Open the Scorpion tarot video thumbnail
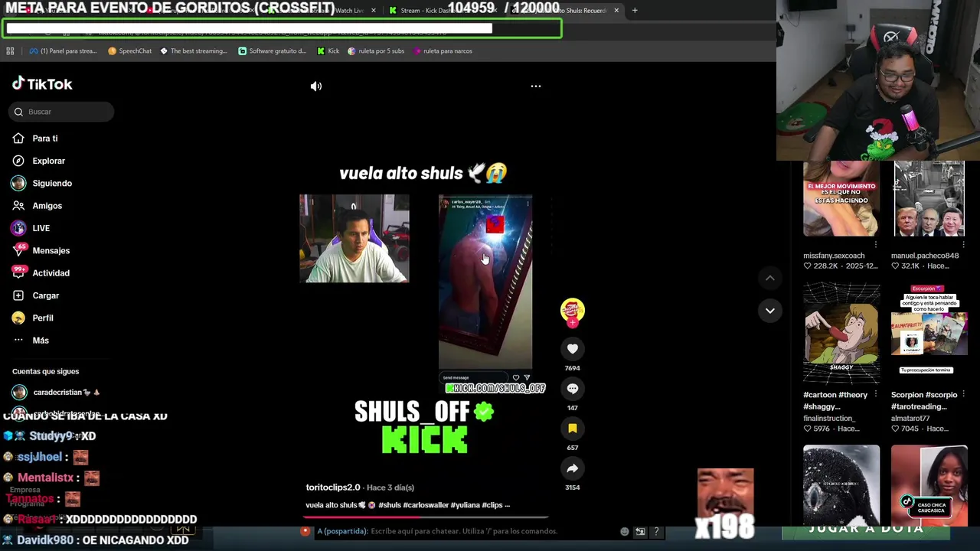This screenshot has height=551, width=980. click(929, 331)
